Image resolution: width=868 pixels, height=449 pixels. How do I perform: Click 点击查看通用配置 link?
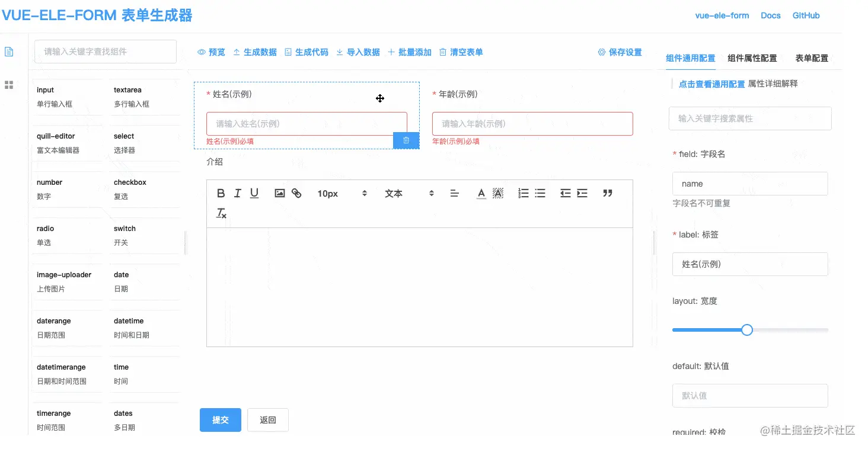(711, 84)
